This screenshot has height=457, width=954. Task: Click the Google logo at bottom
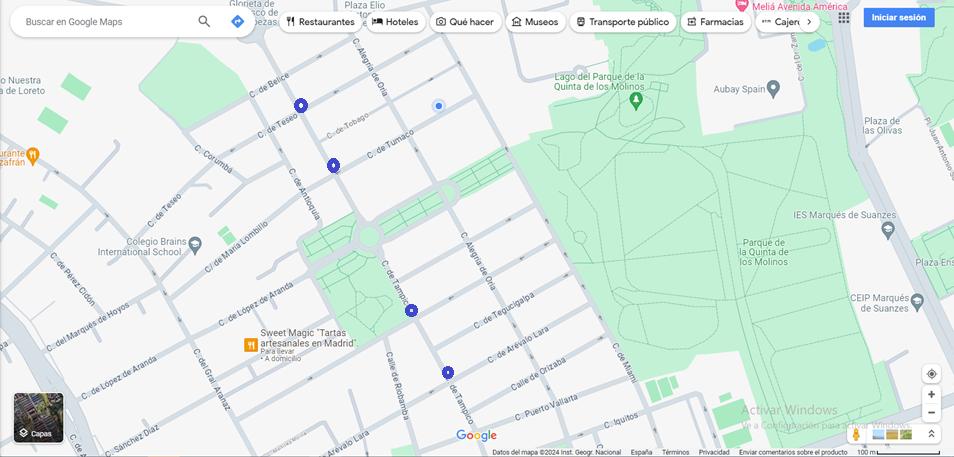click(476, 436)
